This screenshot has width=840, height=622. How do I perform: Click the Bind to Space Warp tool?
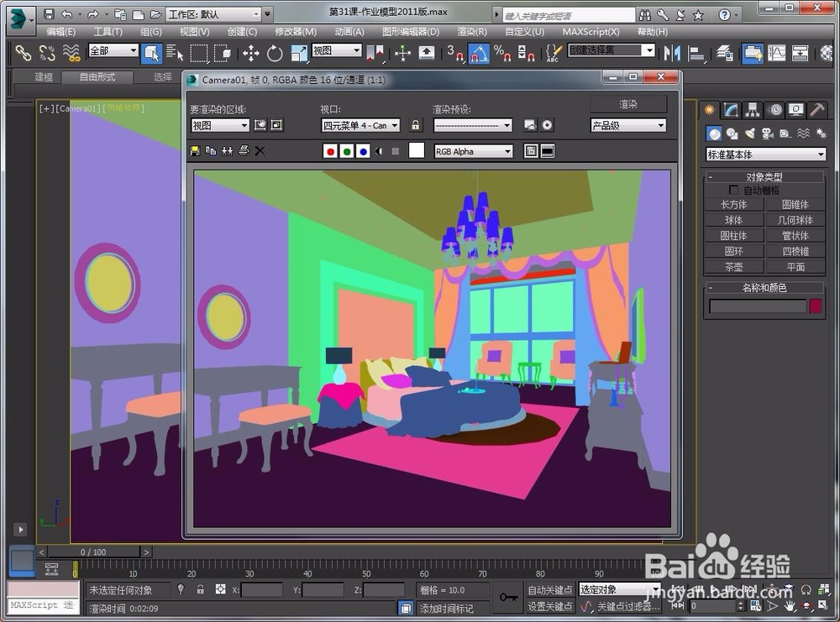point(71,53)
